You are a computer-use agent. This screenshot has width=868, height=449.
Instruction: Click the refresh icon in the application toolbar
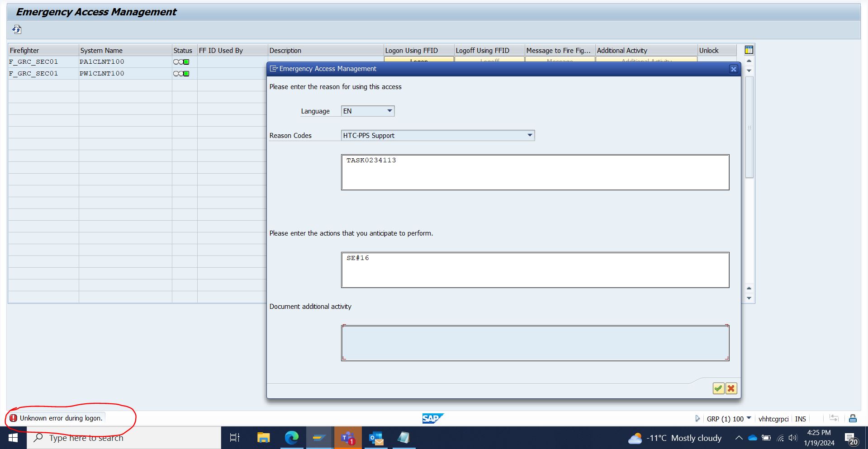coord(17,29)
